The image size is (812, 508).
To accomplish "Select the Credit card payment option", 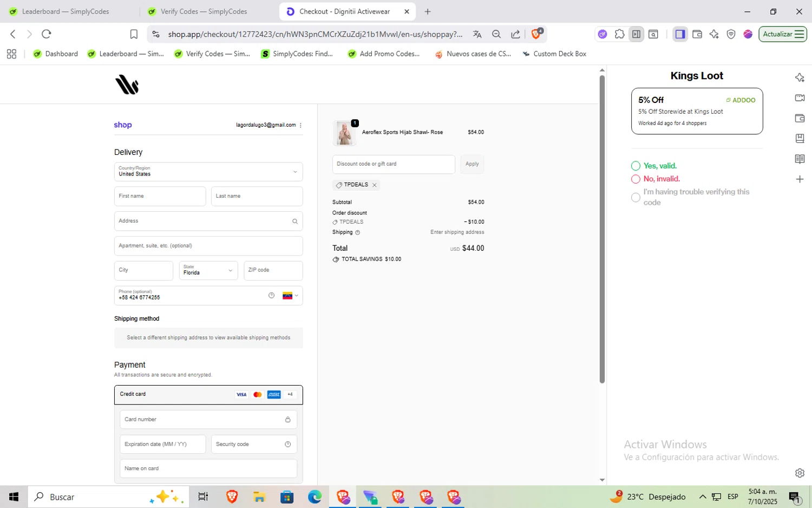I will [x=208, y=395].
